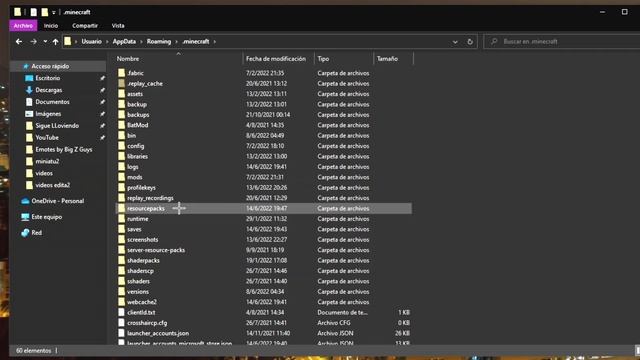Click the .replay_cache folder icon
The image size is (640, 360).
pos(122,83)
